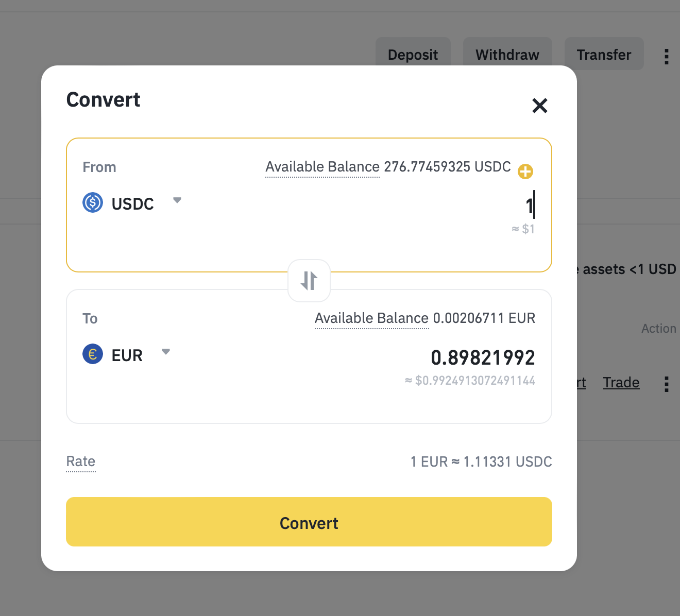680x616 pixels.
Task: Click the USDC coin icon
Action: pyautogui.click(x=93, y=203)
